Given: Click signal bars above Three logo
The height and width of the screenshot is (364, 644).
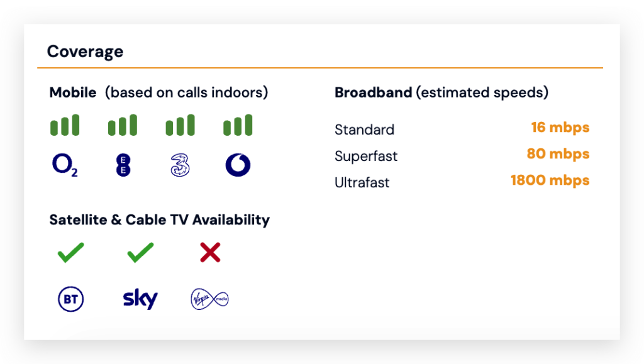Looking at the screenshot, I should pos(180,124).
